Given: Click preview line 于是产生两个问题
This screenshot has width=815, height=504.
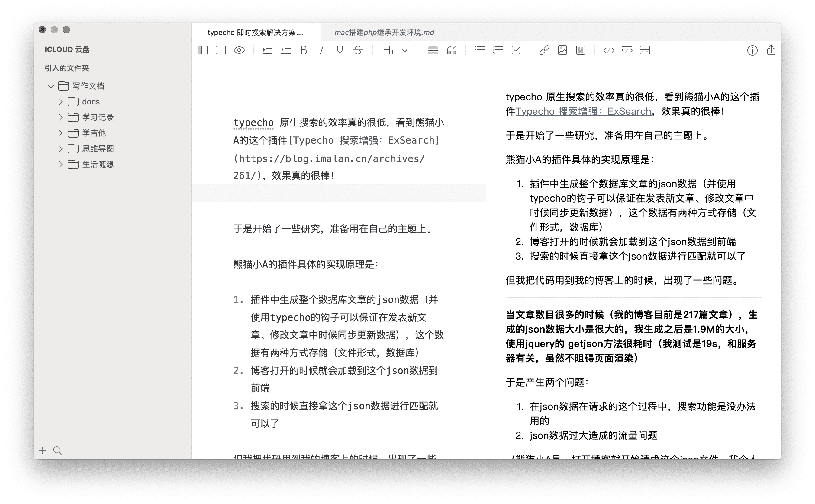Looking at the screenshot, I should pos(547,382).
